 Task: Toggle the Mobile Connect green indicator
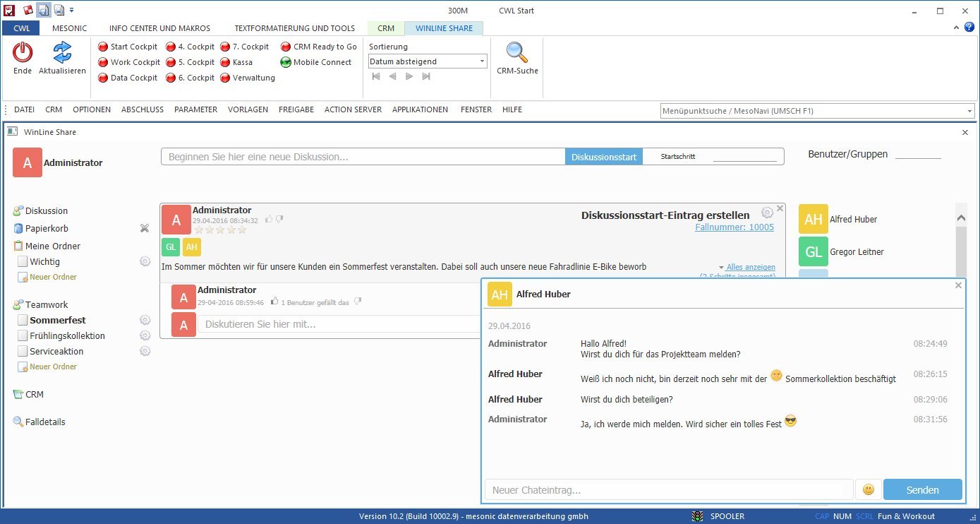[286, 62]
